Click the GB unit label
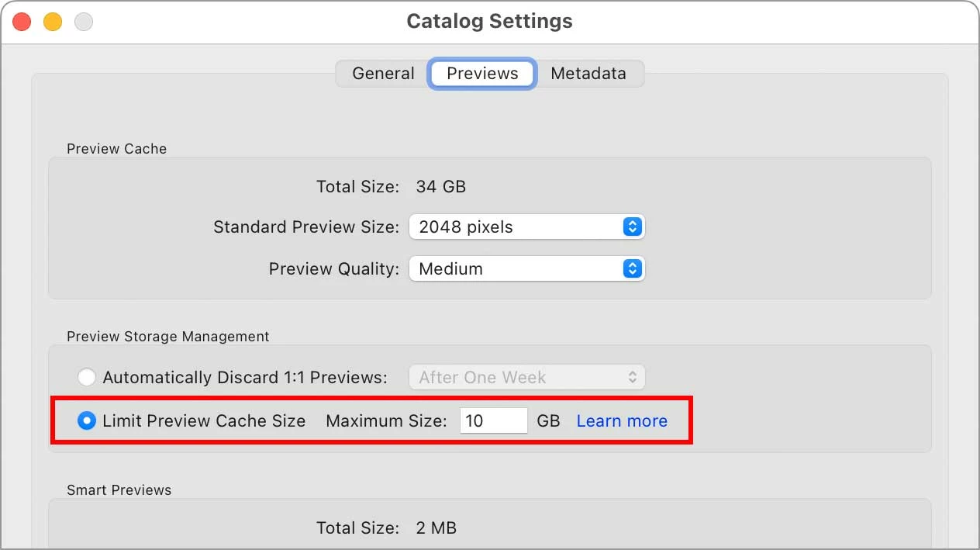980x550 pixels. pyautogui.click(x=548, y=421)
